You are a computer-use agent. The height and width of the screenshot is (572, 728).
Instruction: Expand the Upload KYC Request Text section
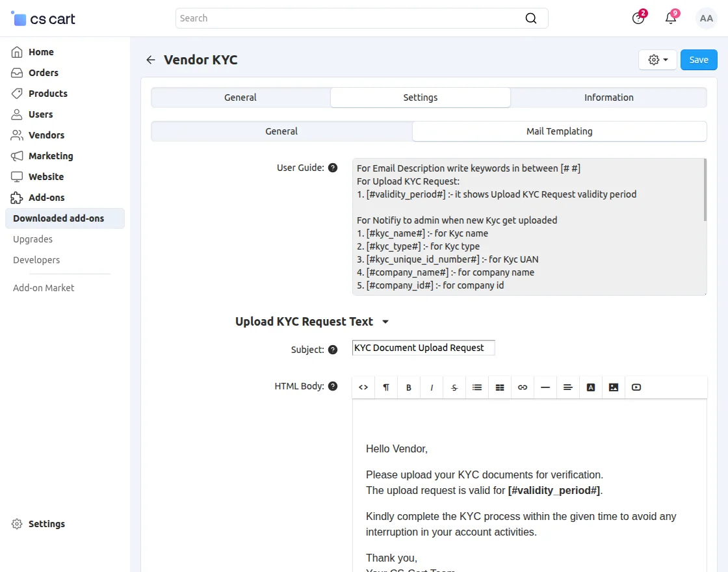[385, 321]
